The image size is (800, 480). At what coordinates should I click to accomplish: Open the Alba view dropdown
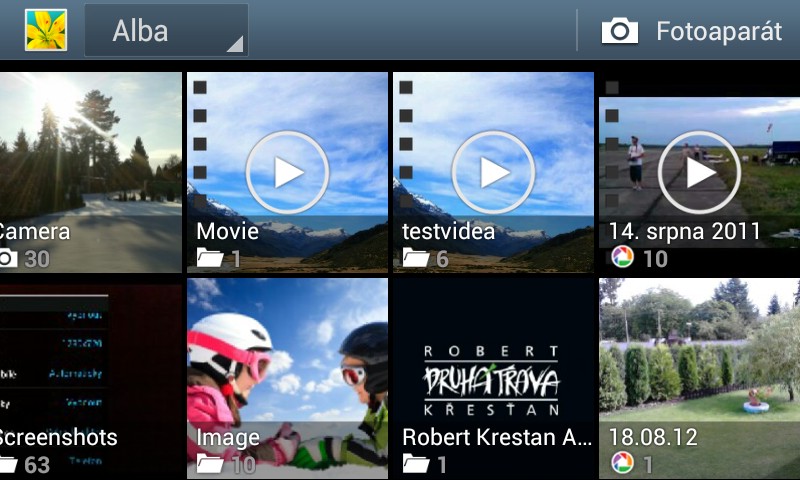(166, 31)
